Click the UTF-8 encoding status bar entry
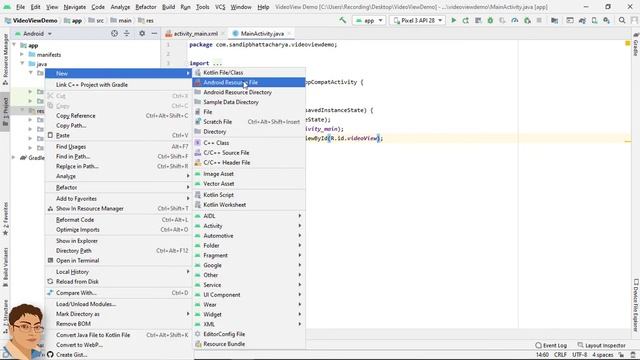Viewport: 640px width, 360px height. click(580, 355)
